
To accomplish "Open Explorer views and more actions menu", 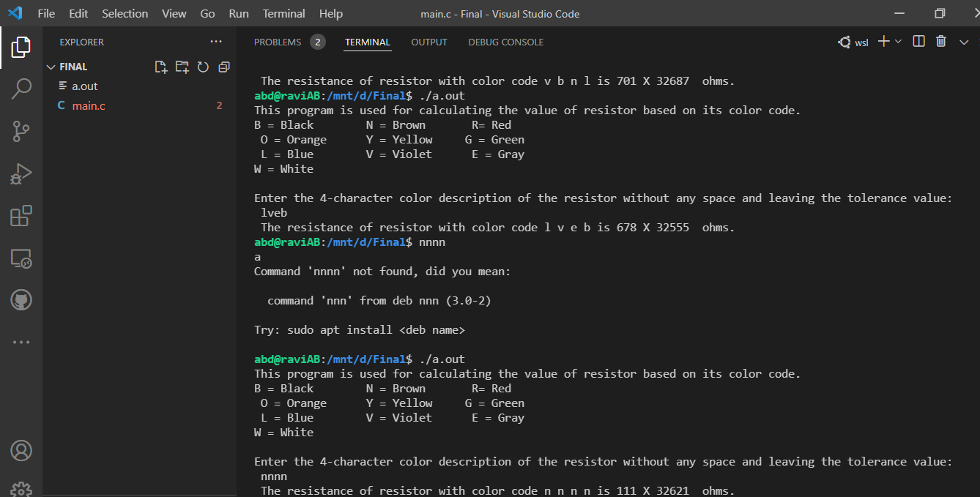I will pos(215,42).
